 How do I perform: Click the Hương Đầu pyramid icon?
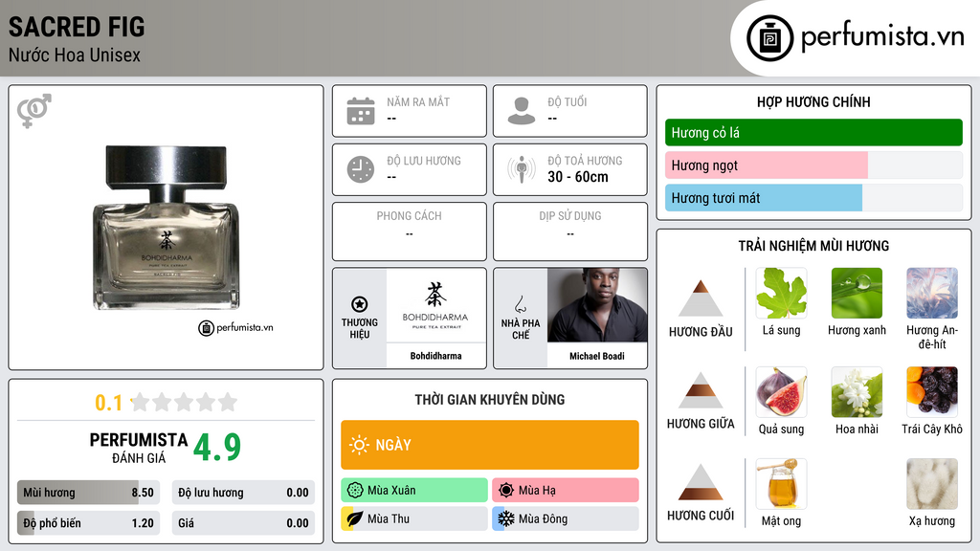(701, 298)
